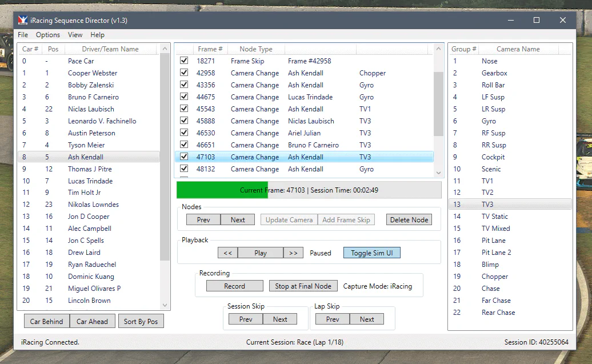Select driver Lincoln Brown
This screenshot has width=592, height=364.
[x=89, y=300]
